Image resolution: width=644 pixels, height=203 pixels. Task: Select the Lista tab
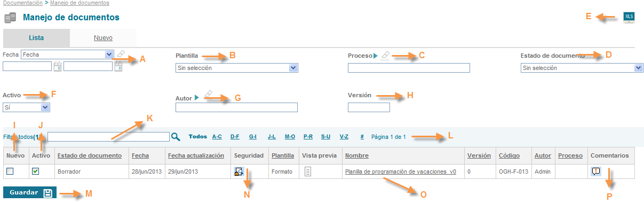(x=36, y=38)
